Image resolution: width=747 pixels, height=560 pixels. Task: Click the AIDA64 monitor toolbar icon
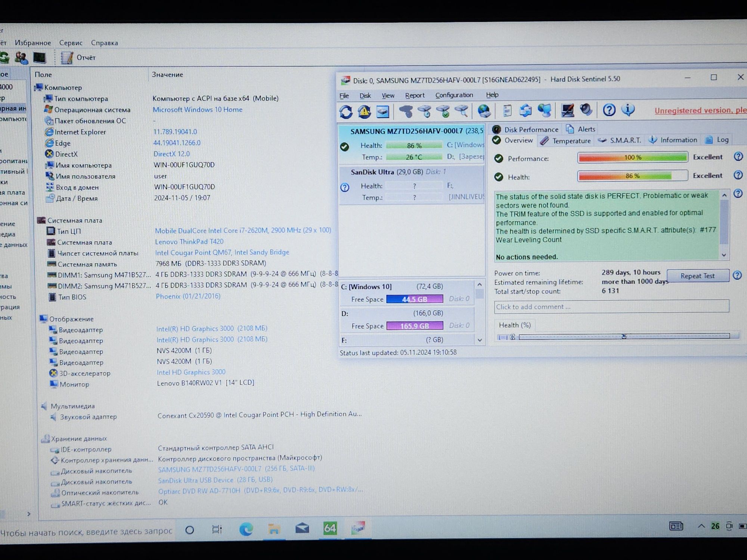[40, 57]
